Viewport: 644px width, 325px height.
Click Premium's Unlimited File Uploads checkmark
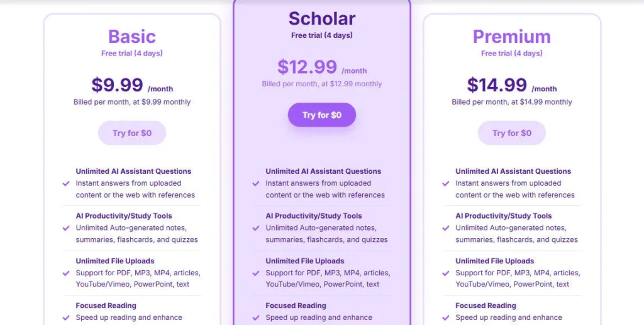coord(446,273)
